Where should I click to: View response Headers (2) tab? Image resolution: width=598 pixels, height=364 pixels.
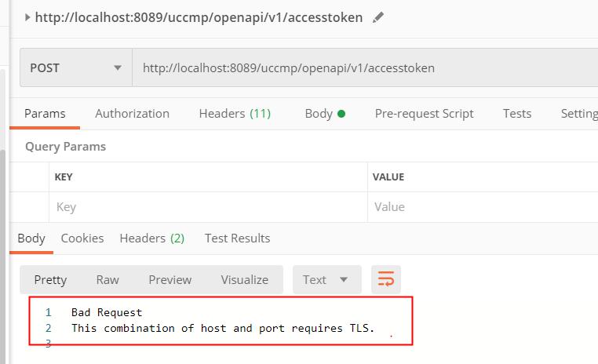[x=151, y=238]
